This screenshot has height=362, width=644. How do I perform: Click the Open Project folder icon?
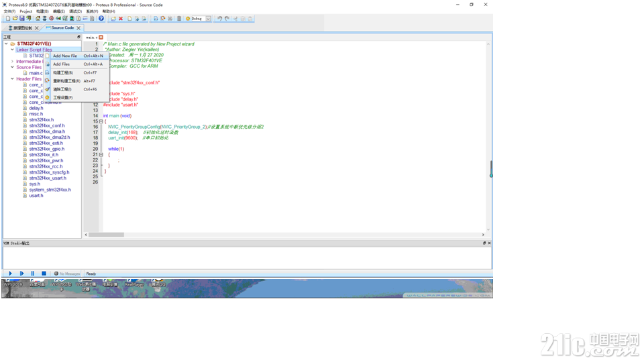pos(15,19)
